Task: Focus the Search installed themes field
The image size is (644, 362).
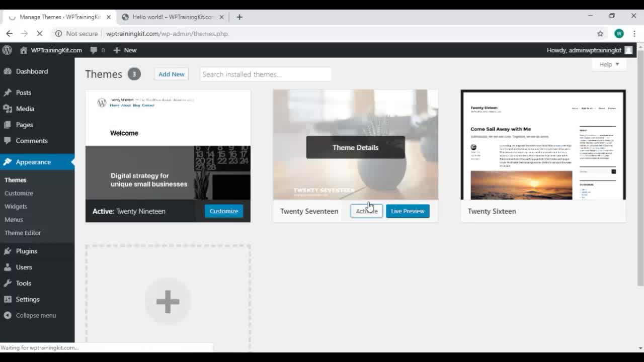Action: pyautogui.click(x=266, y=74)
